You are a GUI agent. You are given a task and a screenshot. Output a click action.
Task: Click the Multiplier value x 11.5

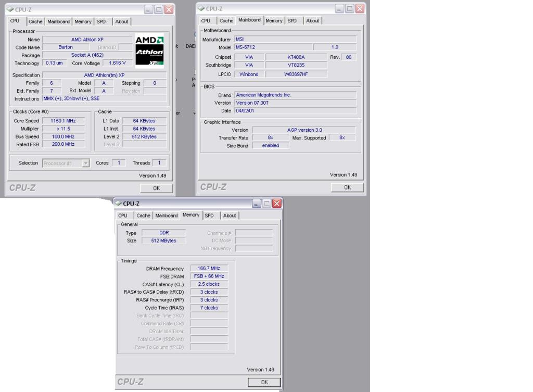tap(63, 129)
